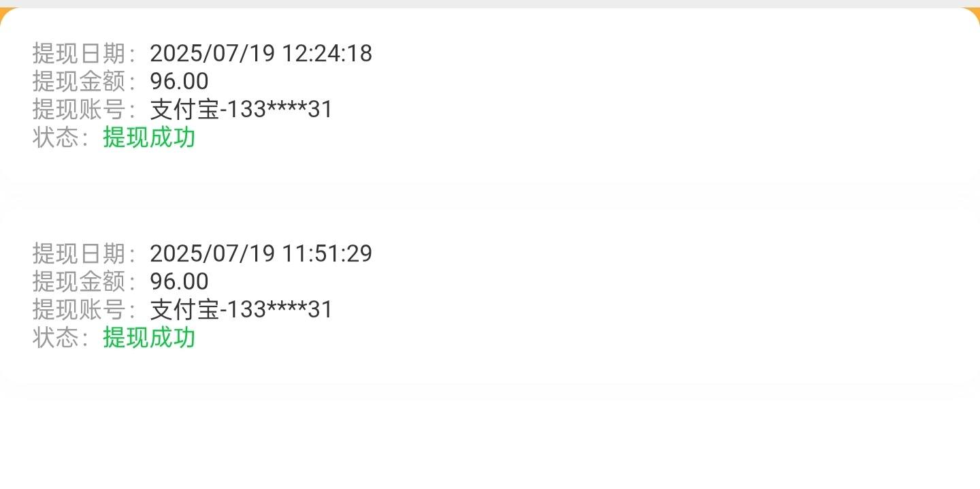Viewport: 980px width, 489px height.
Task: Click the 提现金额 label in first record
Action: click(79, 81)
